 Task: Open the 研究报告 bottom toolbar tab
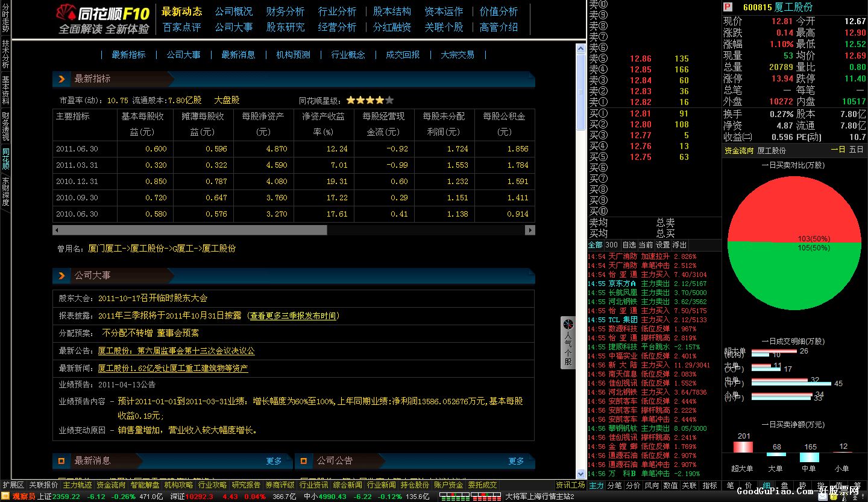pyautogui.click(x=247, y=485)
